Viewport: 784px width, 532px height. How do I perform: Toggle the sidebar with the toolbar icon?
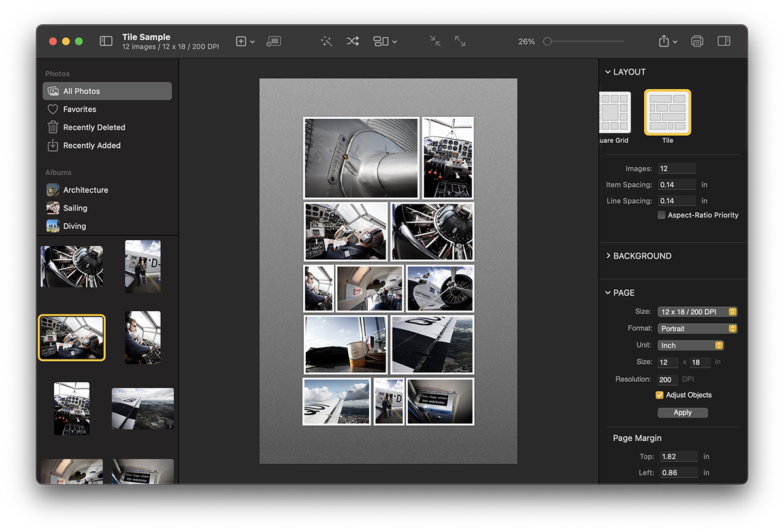(x=106, y=41)
